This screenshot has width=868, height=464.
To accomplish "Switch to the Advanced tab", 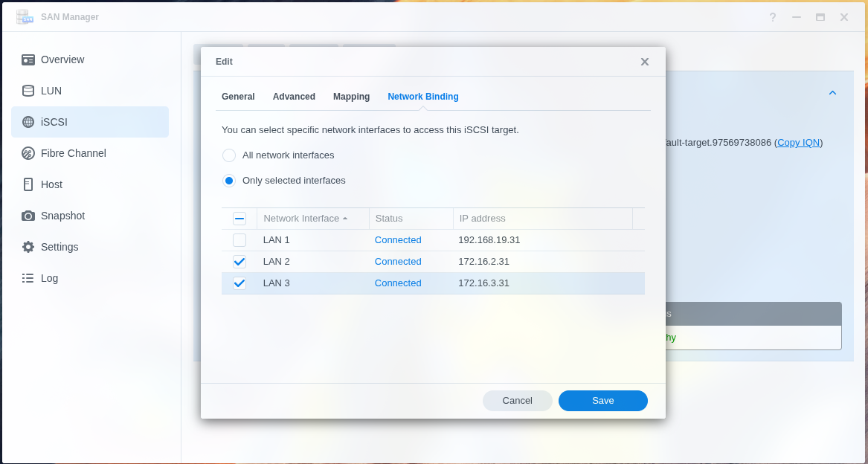I will (294, 97).
